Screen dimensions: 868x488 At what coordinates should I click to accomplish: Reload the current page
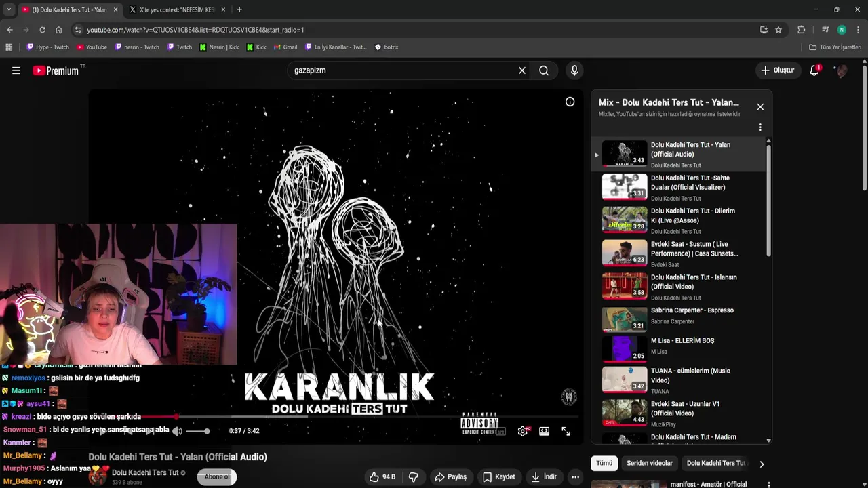pos(42,30)
